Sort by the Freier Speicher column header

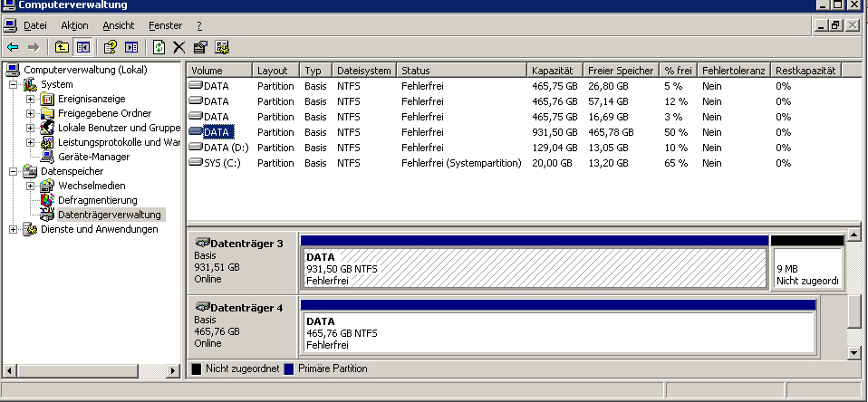point(622,71)
